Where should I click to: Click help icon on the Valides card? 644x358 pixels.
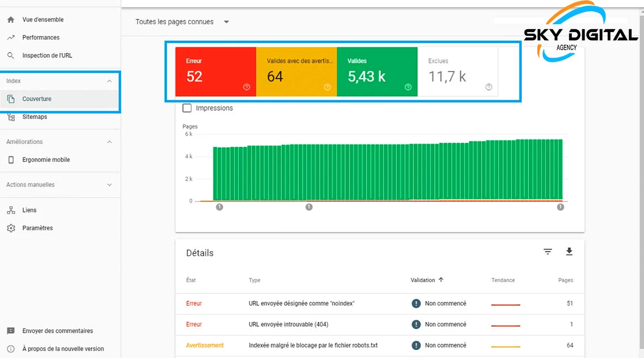click(408, 87)
